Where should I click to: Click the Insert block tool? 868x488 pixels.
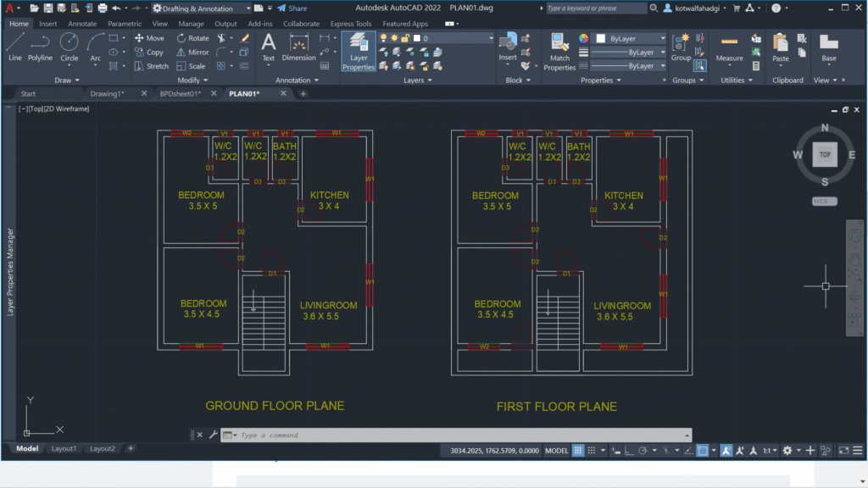pyautogui.click(x=508, y=47)
